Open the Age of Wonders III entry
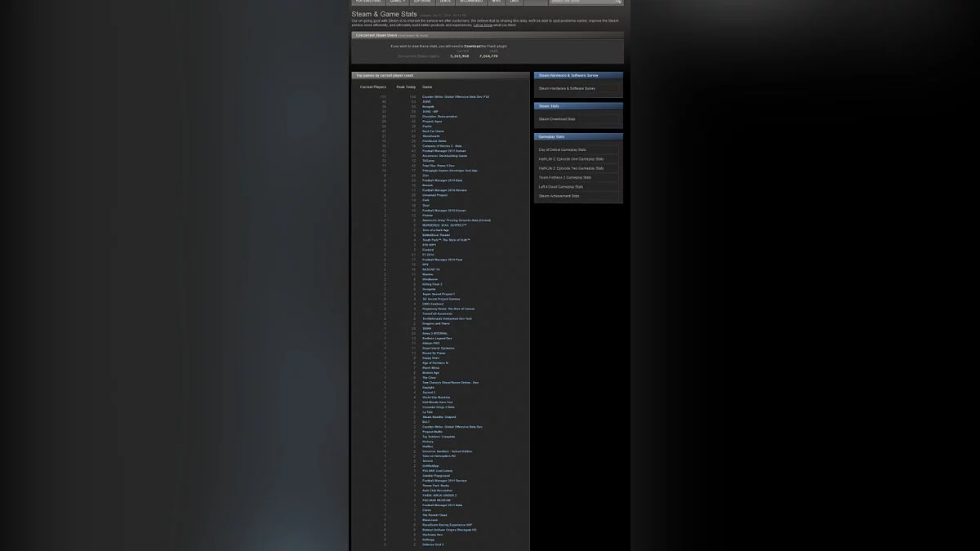980x551 pixels. pyautogui.click(x=434, y=362)
